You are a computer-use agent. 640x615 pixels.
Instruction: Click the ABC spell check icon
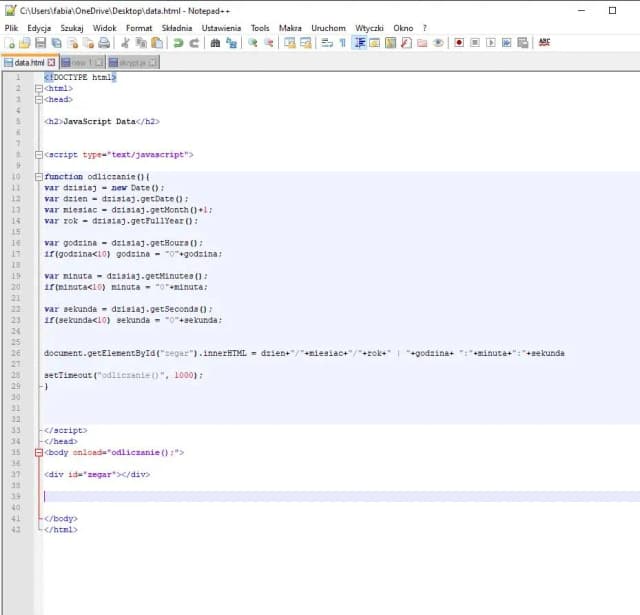tap(544, 42)
